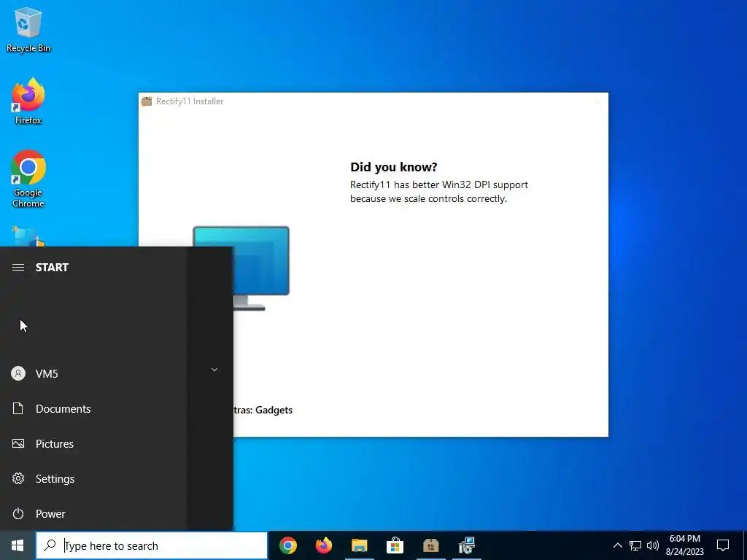Screen dimensions: 747x560
Task: Click the last taskbar app icon with monitor
Action: (466, 545)
